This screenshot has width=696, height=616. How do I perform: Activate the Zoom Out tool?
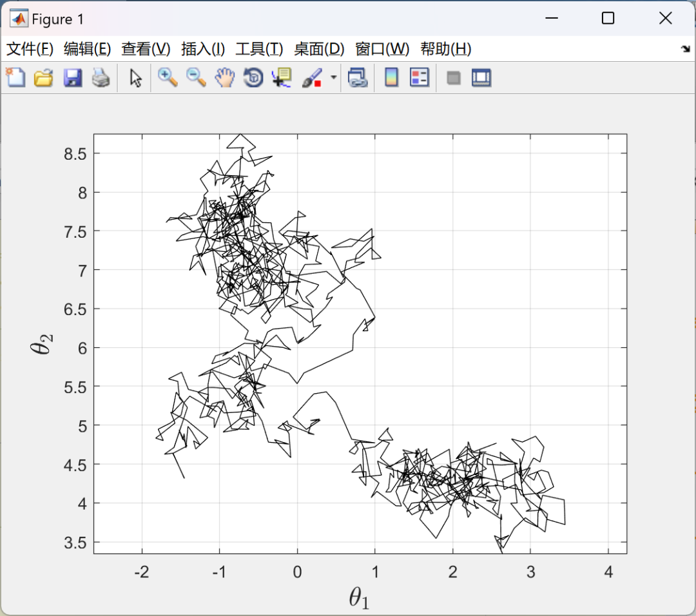pyautogui.click(x=196, y=78)
